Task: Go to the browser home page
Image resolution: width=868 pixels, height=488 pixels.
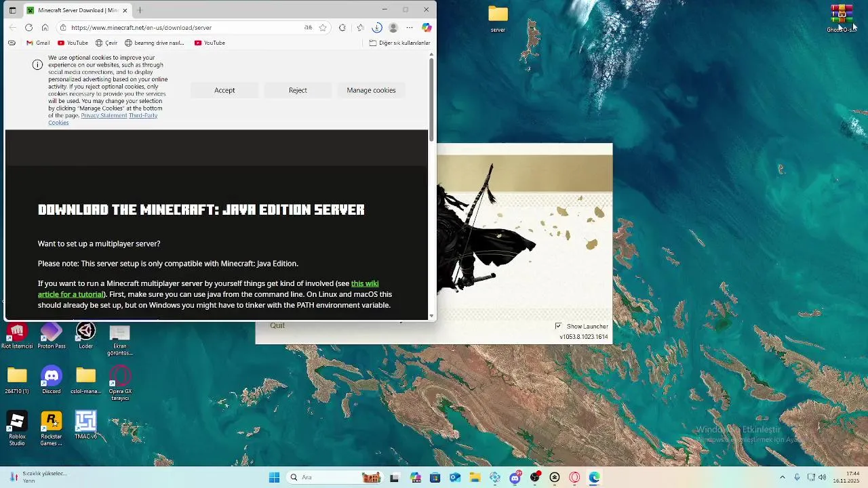Action: (x=45, y=28)
